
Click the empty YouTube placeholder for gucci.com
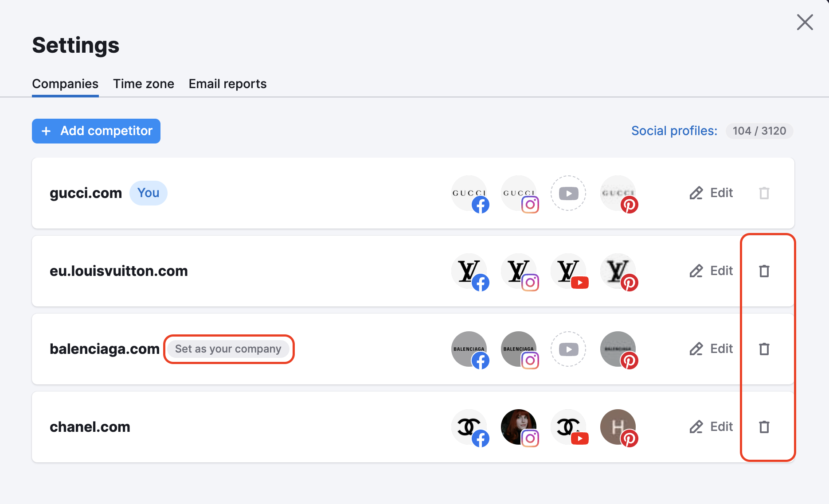coord(569,194)
